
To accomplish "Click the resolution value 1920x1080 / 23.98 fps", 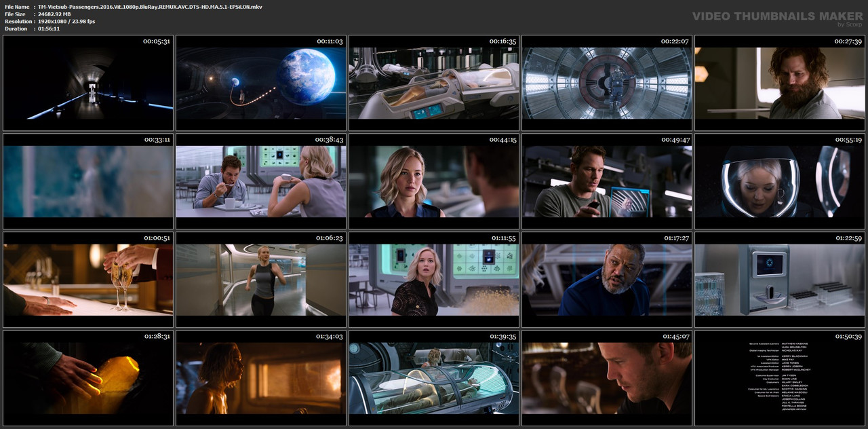I will pos(66,22).
